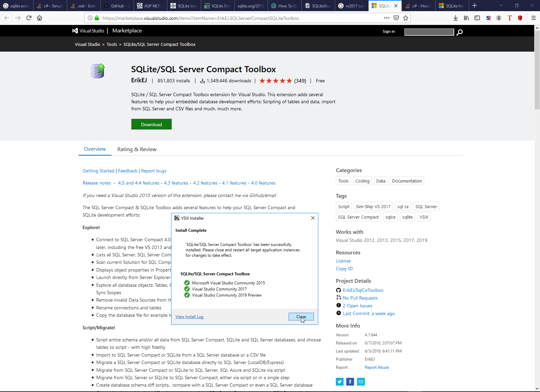Click the Copy ID link
Viewport: 540px width, 392px height.
[344, 269]
